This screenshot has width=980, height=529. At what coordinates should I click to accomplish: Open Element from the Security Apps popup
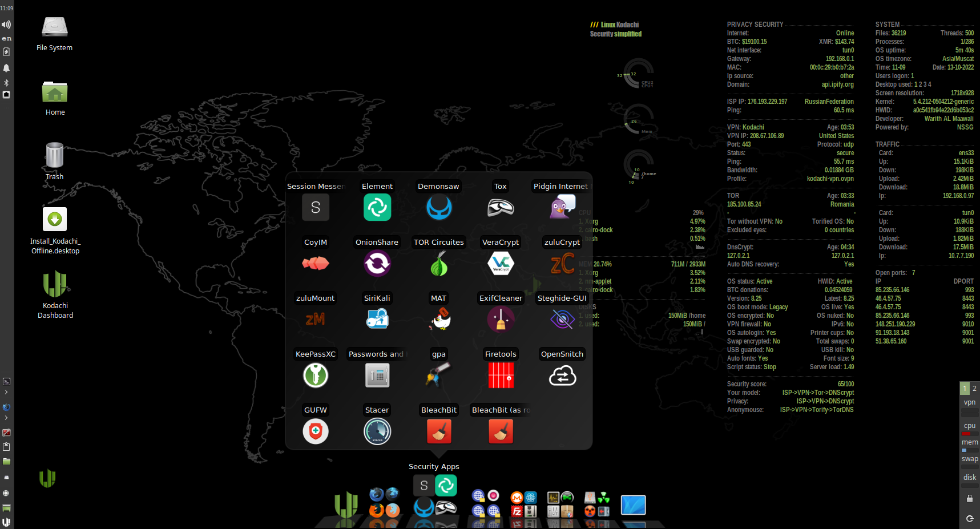pyautogui.click(x=377, y=207)
